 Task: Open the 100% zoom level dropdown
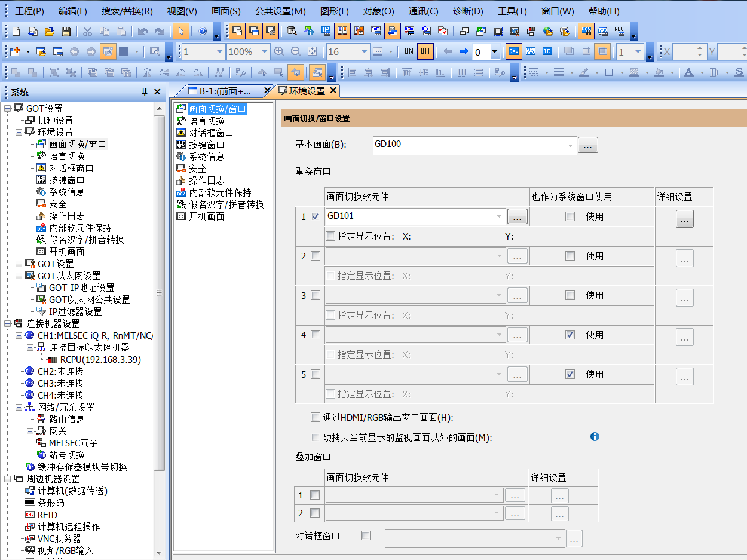pyautogui.click(x=264, y=52)
